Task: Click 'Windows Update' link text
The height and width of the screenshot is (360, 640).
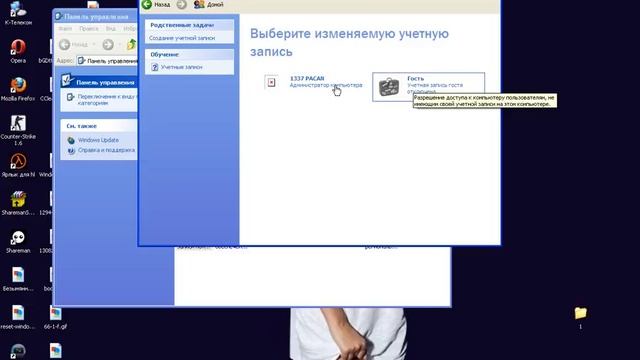Action: [x=98, y=140]
